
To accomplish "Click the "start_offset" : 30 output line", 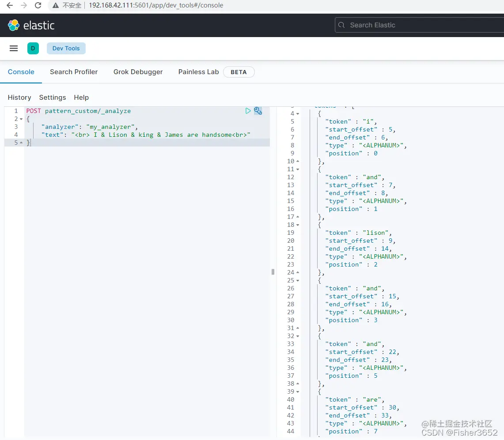I will (x=362, y=407).
